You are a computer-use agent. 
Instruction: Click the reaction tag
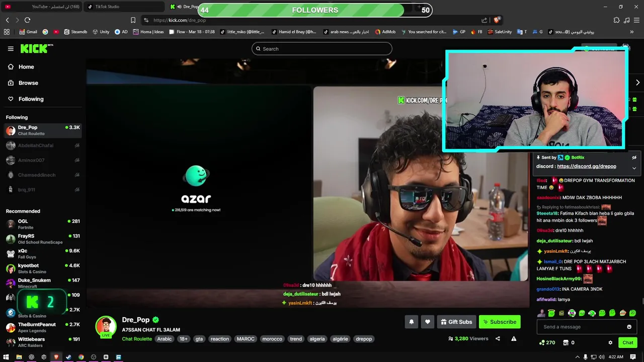pyautogui.click(x=219, y=339)
